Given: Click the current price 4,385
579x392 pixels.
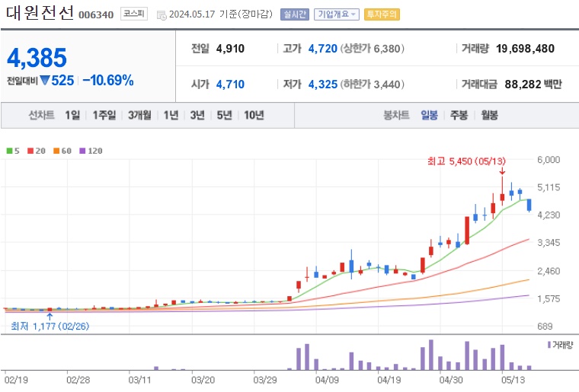Looking at the screenshot, I should click(x=37, y=58).
